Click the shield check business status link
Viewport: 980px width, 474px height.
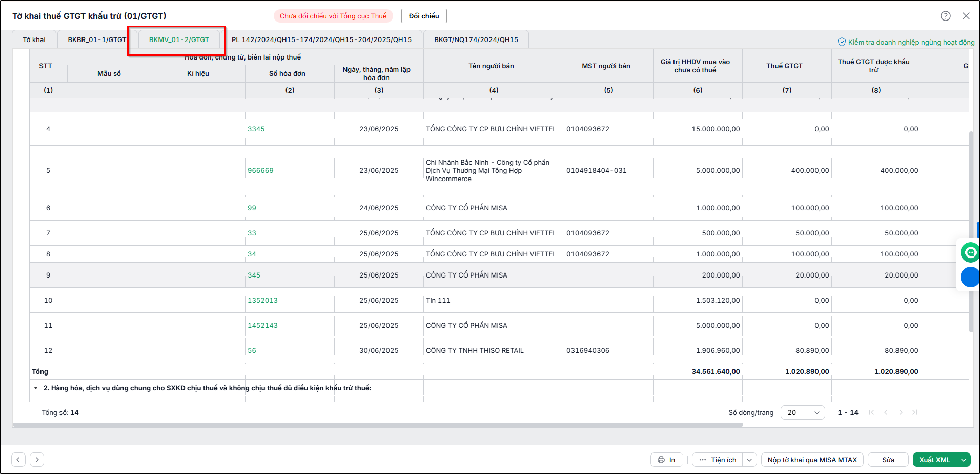click(906, 42)
